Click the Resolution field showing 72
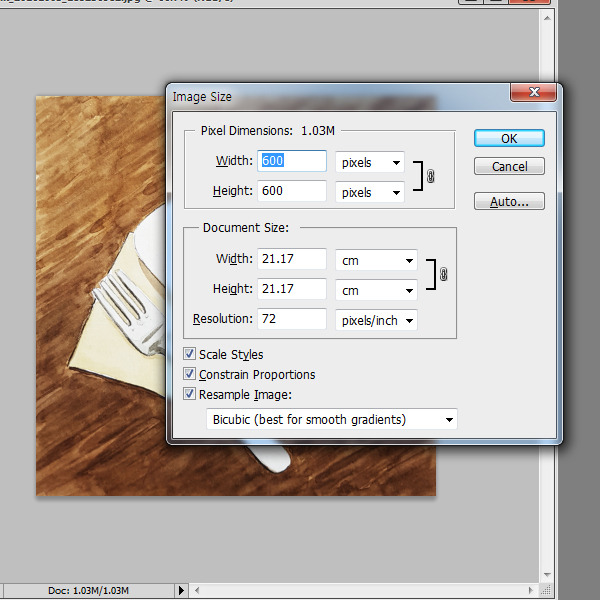Image resolution: width=600 pixels, height=600 pixels. click(292, 318)
